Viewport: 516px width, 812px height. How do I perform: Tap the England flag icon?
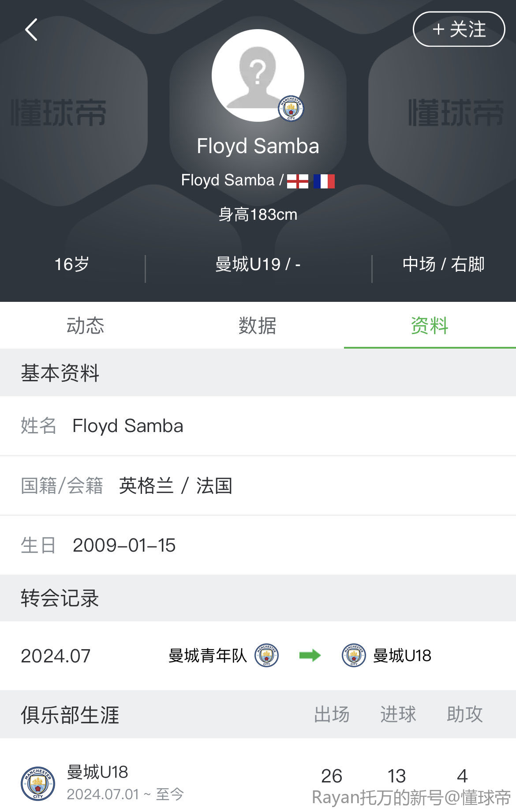(x=298, y=181)
